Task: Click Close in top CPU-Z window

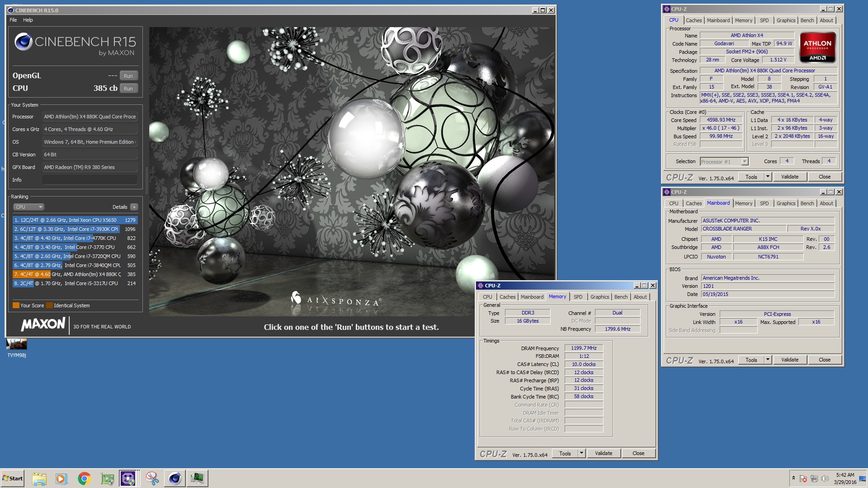Action: coord(825,177)
